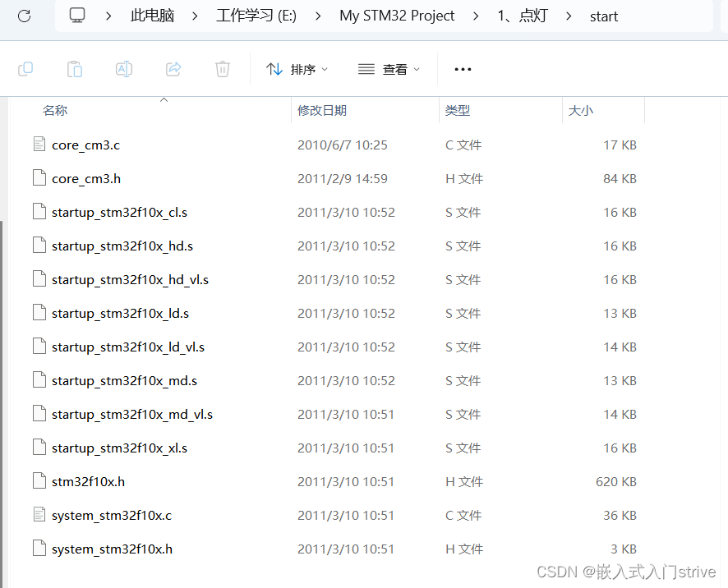Image resolution: width=728 pixels, height=588 pixels.
Task: Click the 2011/2/9 14:59 date cell
Action: pyautogui.click(x=342, y=179)
